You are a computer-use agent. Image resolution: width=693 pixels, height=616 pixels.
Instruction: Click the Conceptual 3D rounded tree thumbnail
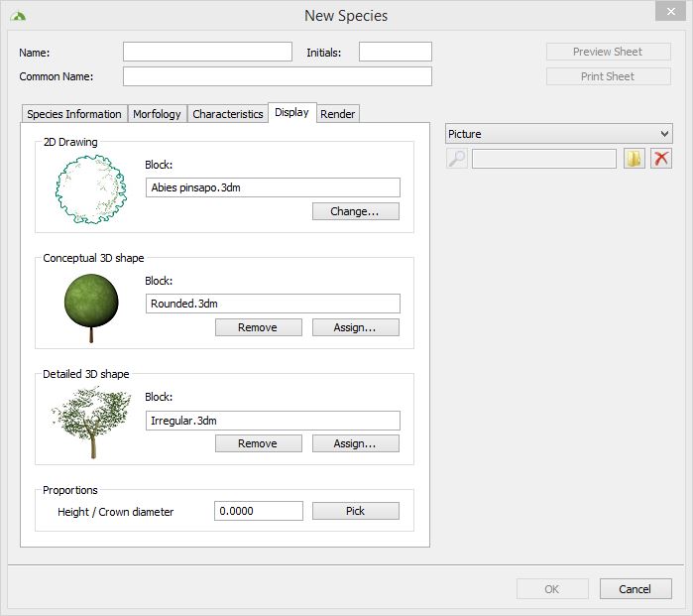91,308
